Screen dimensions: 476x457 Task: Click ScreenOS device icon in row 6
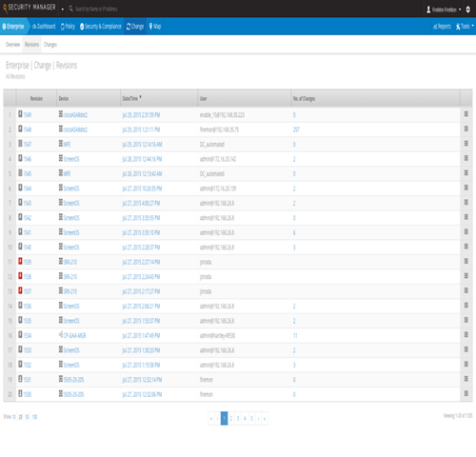pyautogui.click(x=61, y=188)
